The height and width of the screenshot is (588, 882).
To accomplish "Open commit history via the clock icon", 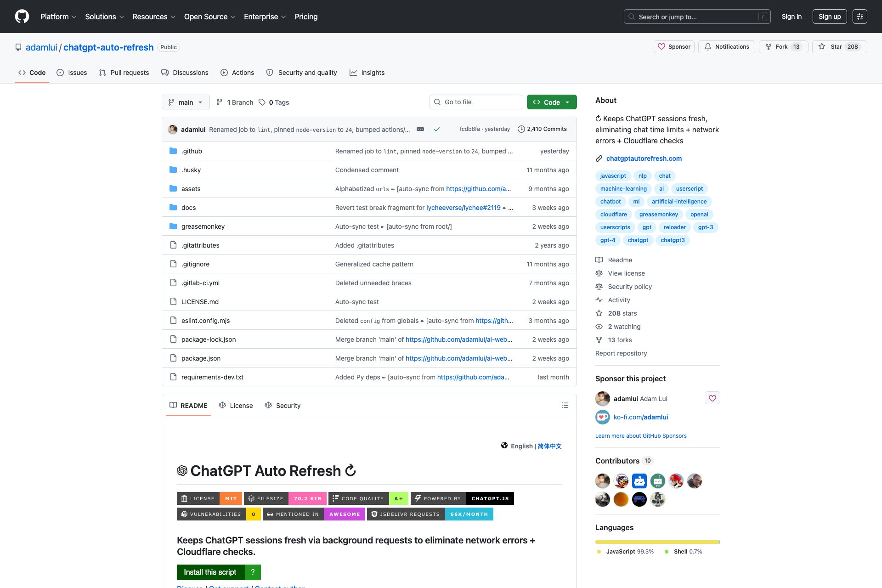I will tap(521, 129).
